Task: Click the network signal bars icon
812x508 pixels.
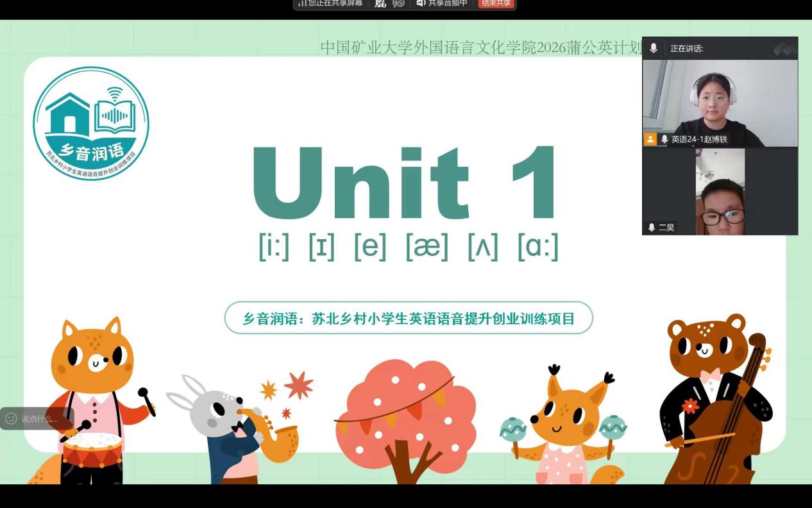Action: 303,3
